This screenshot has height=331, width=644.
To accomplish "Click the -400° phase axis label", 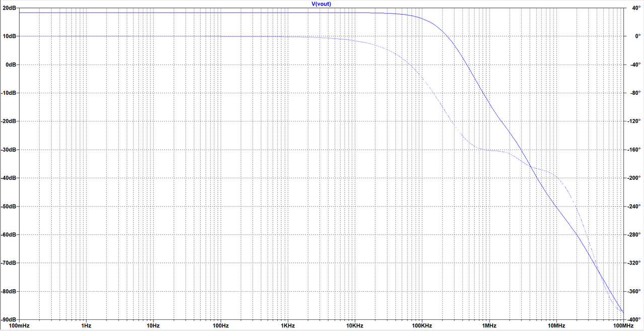I will pyautogui.click(x=635, y=319).
